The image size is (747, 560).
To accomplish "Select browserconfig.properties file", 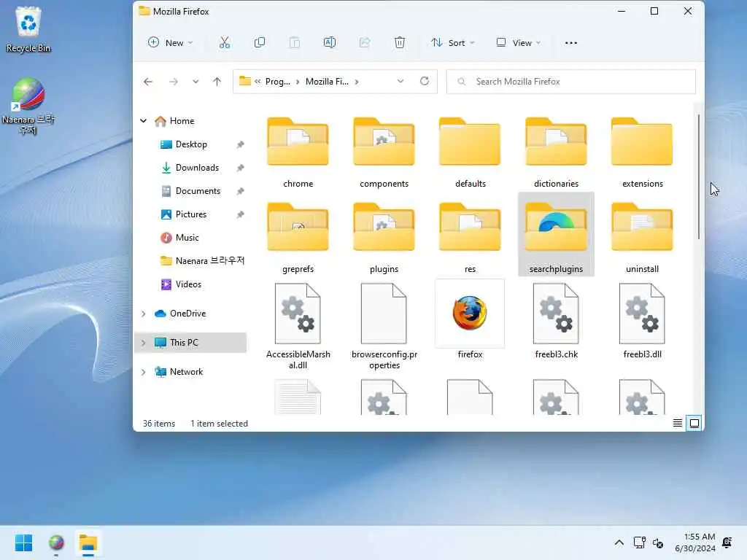I will 384,325.
